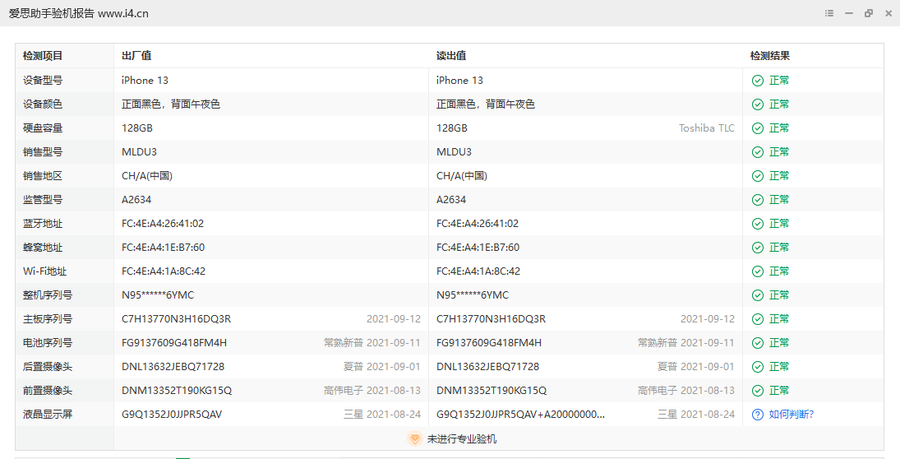This screenshot has width=900, height=459.
Task: Click the read sales region CH/A(中国)
Action: click(461, 176)
